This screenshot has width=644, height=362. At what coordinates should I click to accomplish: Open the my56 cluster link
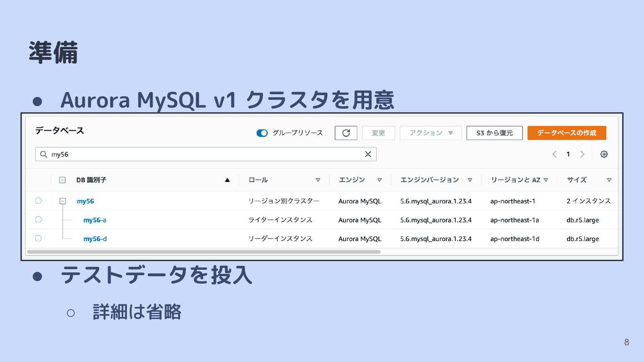click(85, 201)
